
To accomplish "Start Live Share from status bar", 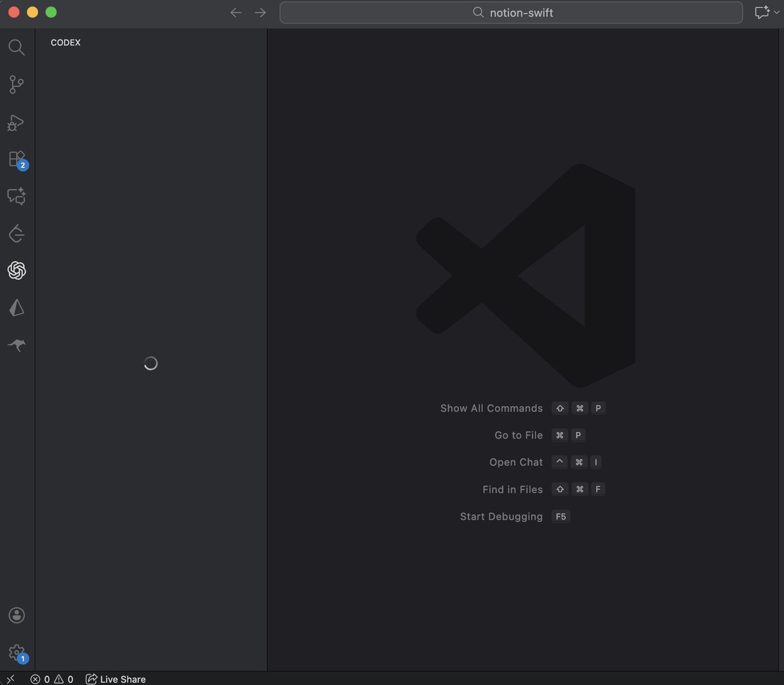I will coord(116,679).
